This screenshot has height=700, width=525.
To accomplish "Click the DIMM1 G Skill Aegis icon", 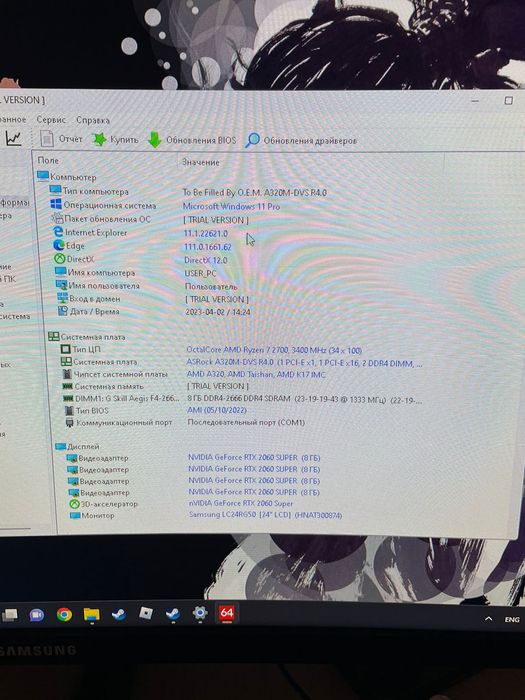I will (68, 398).
